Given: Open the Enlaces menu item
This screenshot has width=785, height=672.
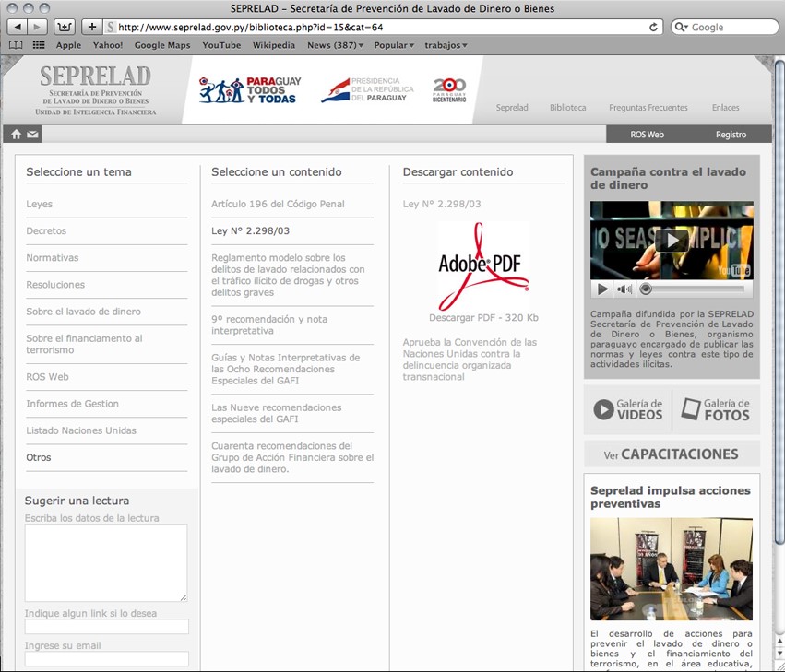Looking at the screenshot, I should coord(725,108).
